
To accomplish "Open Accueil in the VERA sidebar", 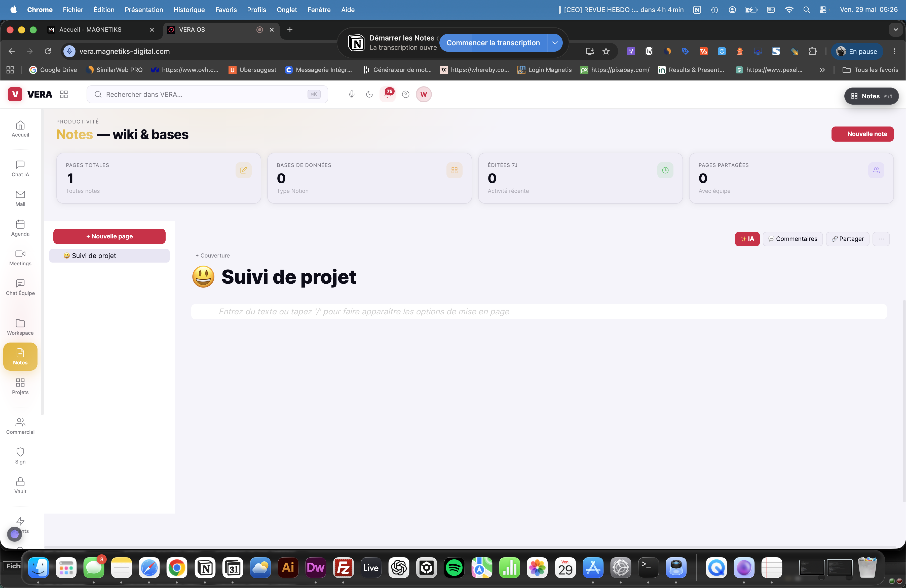I will coord(20,129).
